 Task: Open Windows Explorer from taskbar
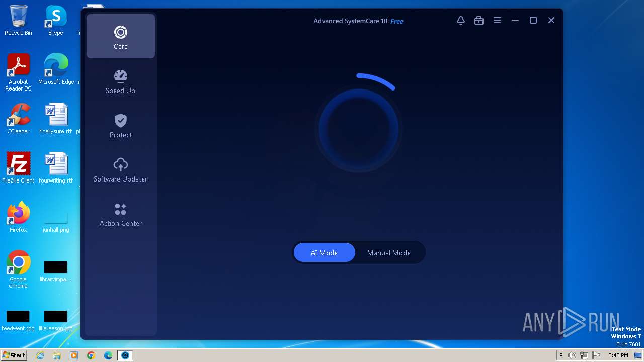point(57,355)
